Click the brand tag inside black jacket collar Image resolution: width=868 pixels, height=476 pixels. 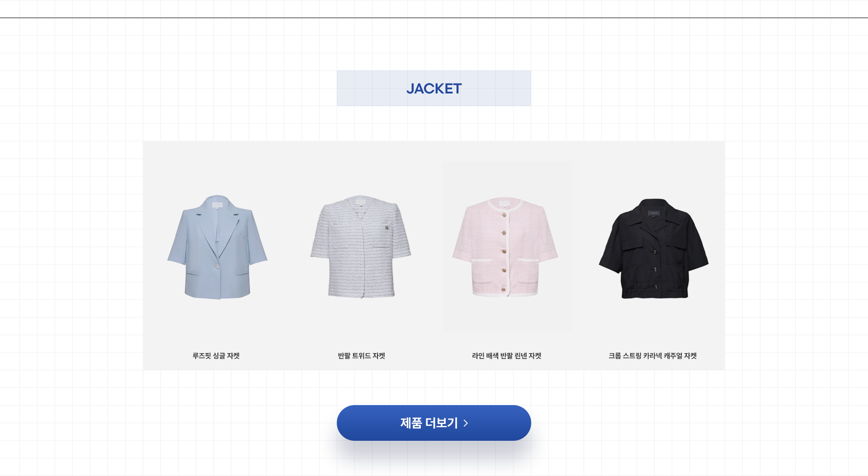tap(654, 213)
